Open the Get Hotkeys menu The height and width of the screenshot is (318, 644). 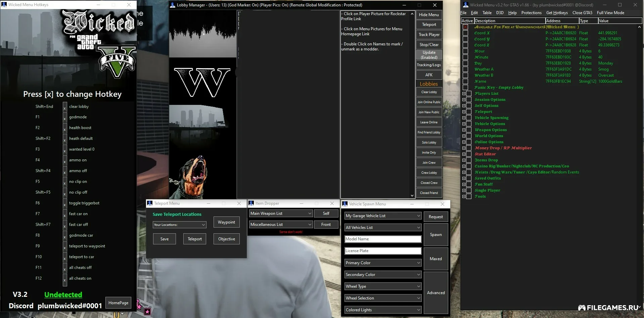[557, 13]
